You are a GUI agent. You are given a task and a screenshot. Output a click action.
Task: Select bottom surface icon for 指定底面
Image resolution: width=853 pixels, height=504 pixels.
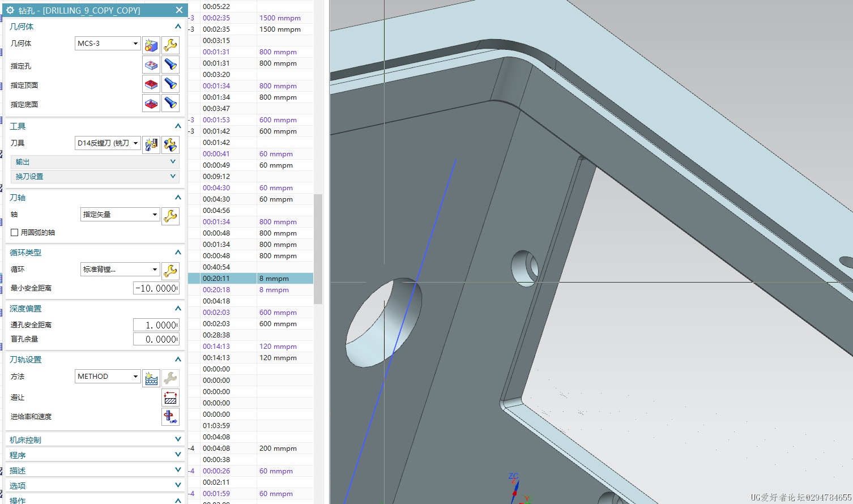click(x=151, y=103)
